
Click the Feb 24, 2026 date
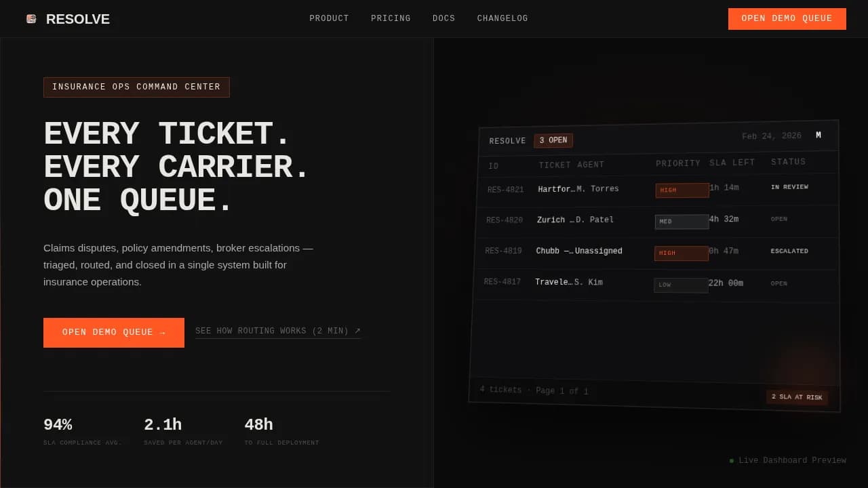coord(771,136)
